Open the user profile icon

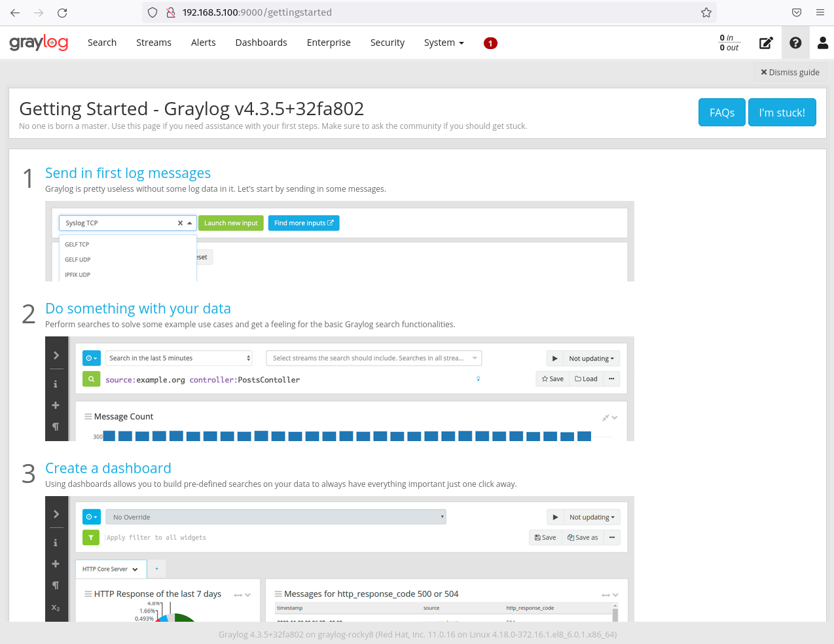pyautogui.click(x=823, y=43)
